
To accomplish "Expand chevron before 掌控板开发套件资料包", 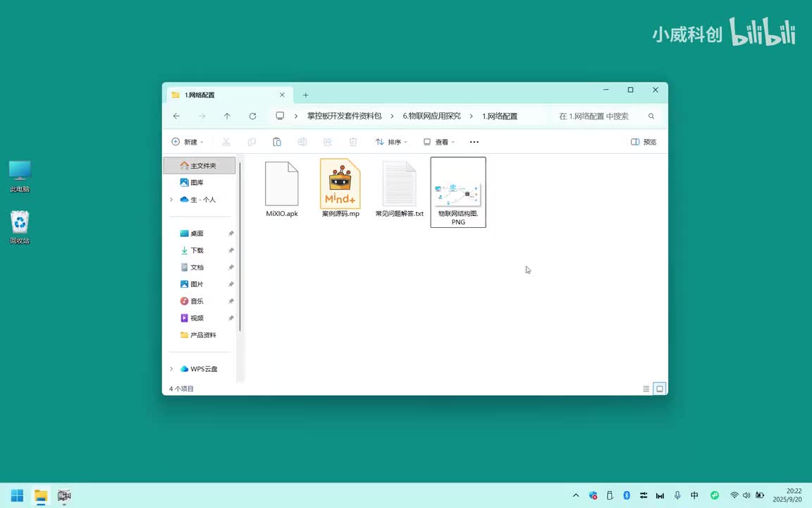I will tap(296, 116).
